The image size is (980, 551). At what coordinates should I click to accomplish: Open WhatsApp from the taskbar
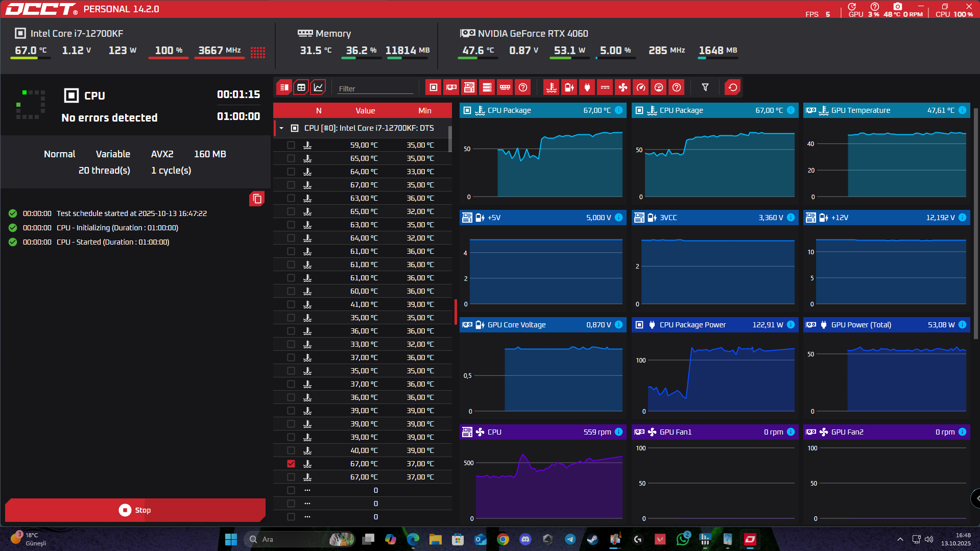tap(683, 539)
